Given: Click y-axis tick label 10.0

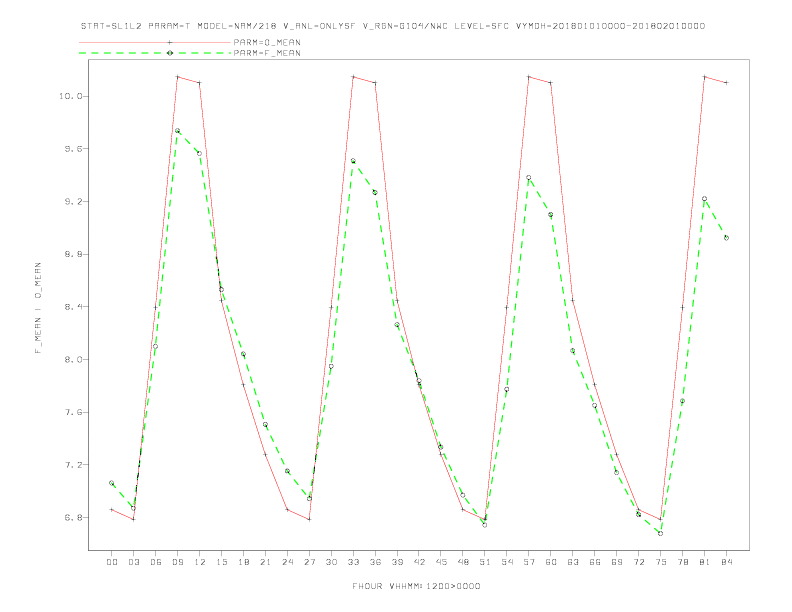Looking at the screenshot, I should tap(70, 96).
